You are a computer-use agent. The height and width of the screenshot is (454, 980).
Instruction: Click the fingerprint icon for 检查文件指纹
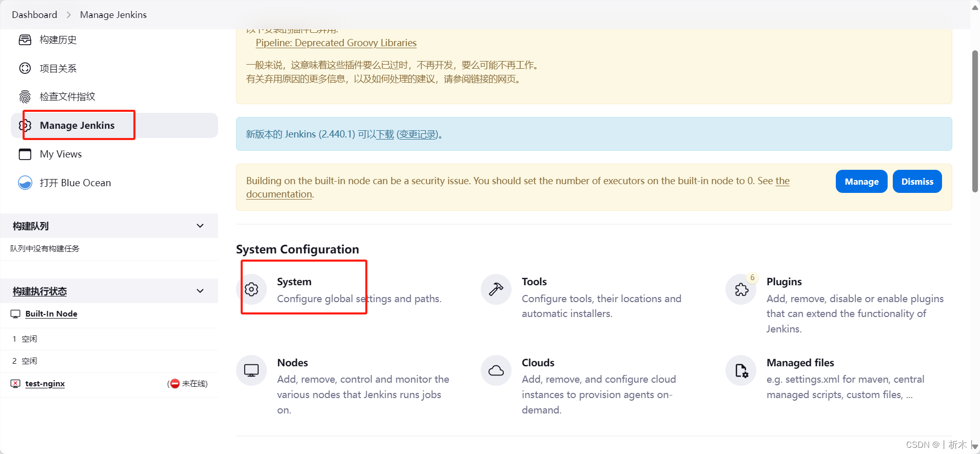pos(25,96)
